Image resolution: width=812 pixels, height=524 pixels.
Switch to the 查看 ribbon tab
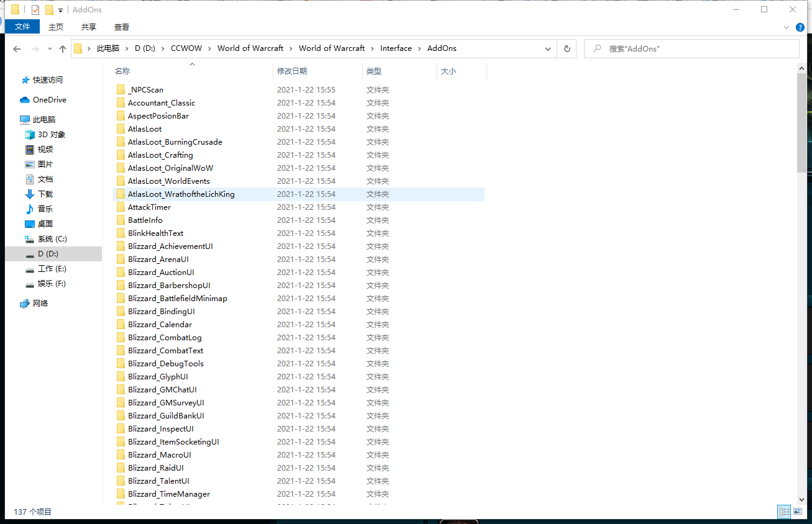coord(122,27)
